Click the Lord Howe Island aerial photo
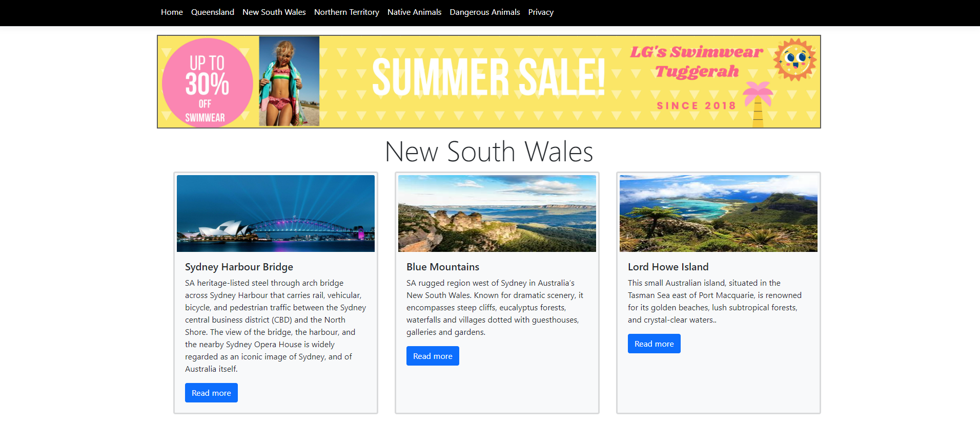Viewport: 980px width, 426px height. 719,214
